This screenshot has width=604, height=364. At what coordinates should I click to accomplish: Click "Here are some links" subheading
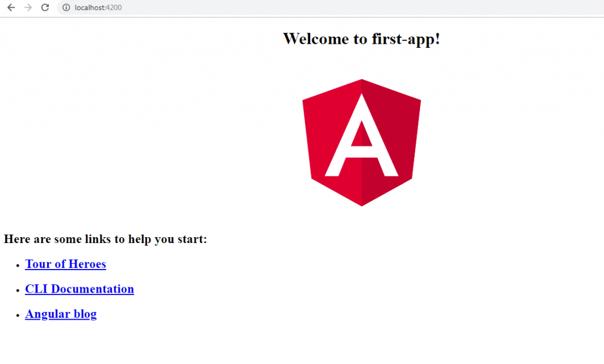[x=105, y=239]
